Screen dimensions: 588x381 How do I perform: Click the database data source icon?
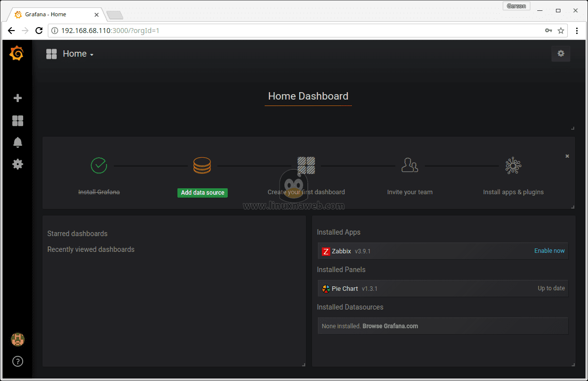pos(202,166)
